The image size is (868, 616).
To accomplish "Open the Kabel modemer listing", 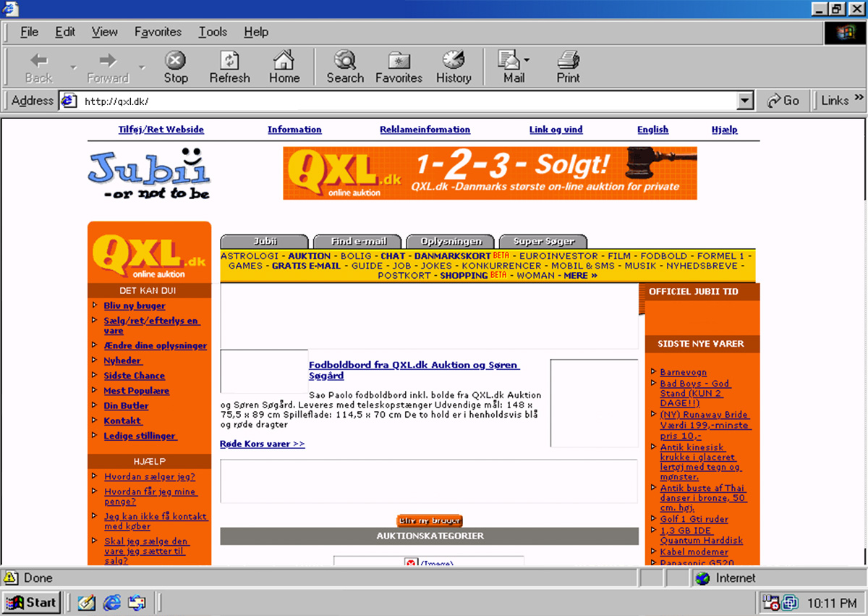I will (x=694, y=552).
